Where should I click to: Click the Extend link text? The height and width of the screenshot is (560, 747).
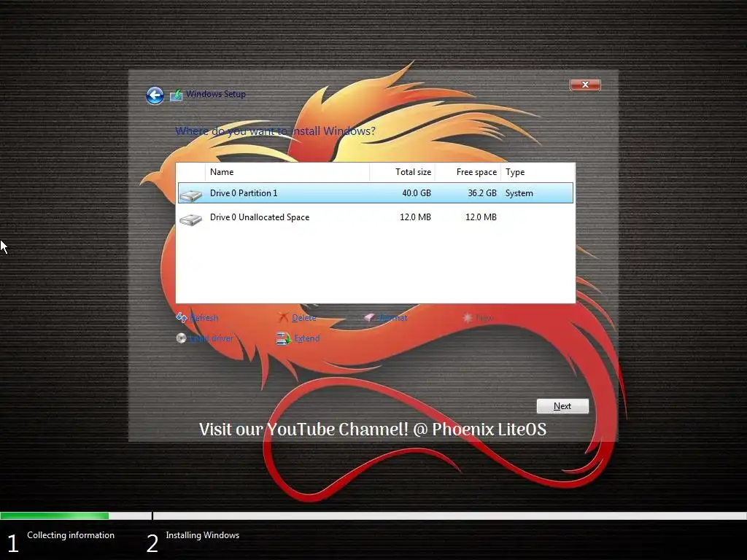(306, 338)
